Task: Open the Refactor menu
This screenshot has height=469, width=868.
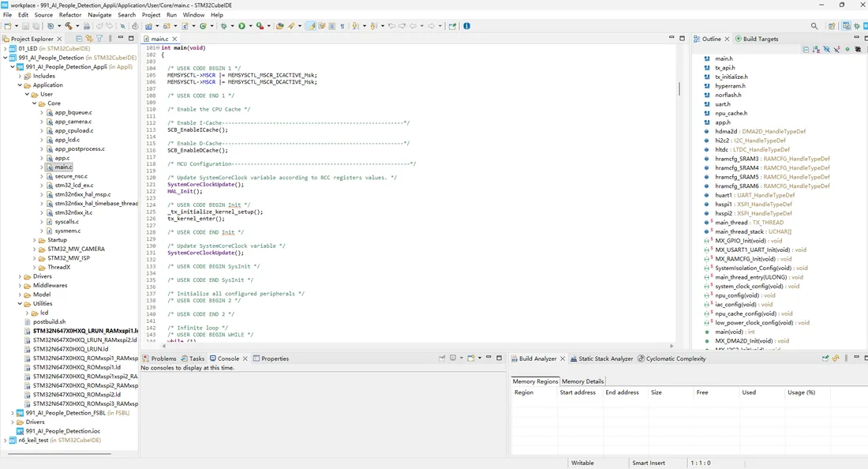Action: tap(70, 15)
